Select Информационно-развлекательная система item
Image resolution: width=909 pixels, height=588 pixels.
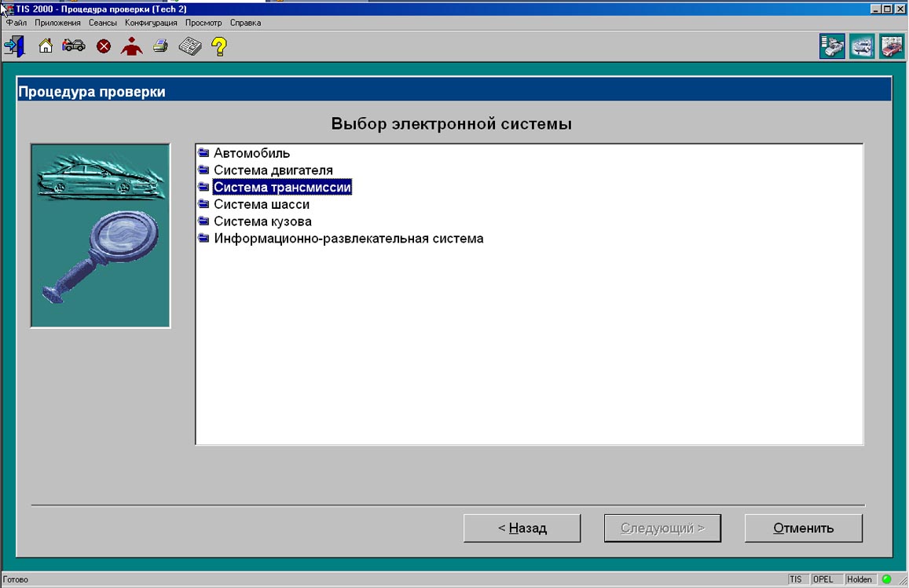[x=348, y=239]
